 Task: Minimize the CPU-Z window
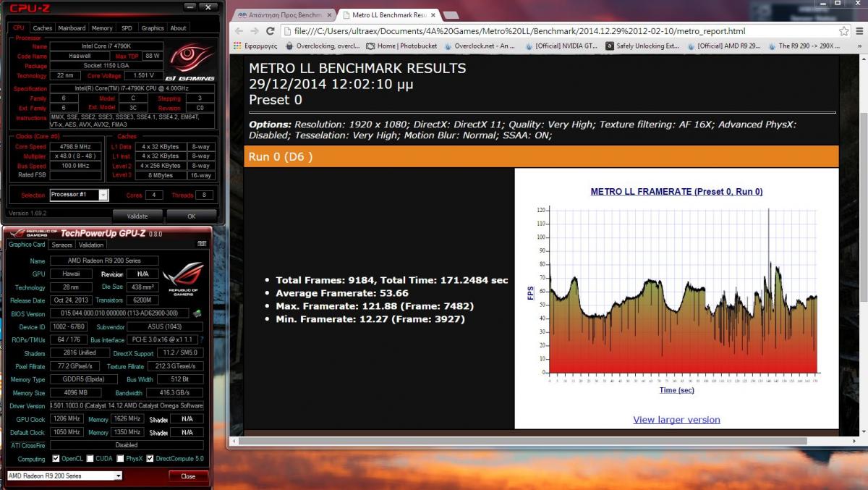click(x=189, y=7)
